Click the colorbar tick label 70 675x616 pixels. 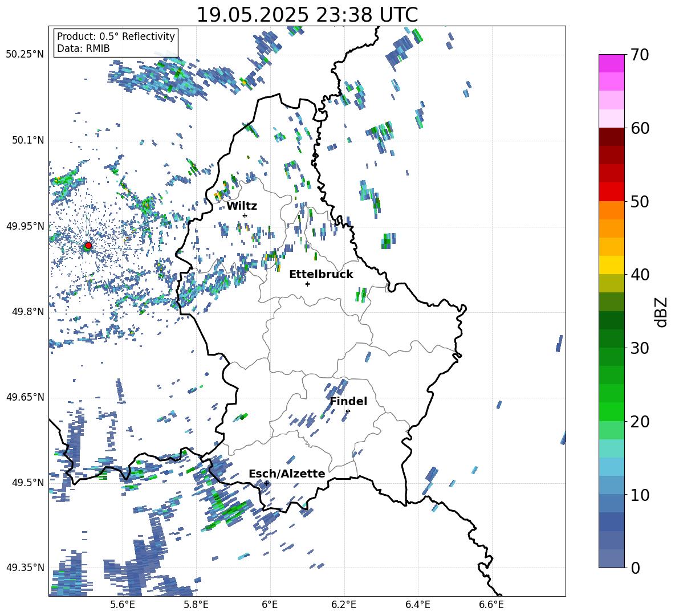pyautogui.click(x=640, y=55)
